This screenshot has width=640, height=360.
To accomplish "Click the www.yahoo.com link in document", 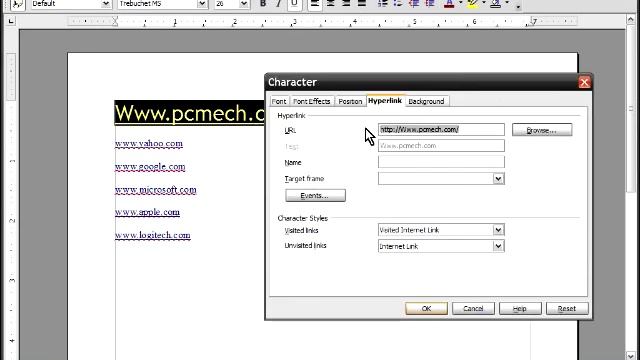I will (x=149, y=144).
